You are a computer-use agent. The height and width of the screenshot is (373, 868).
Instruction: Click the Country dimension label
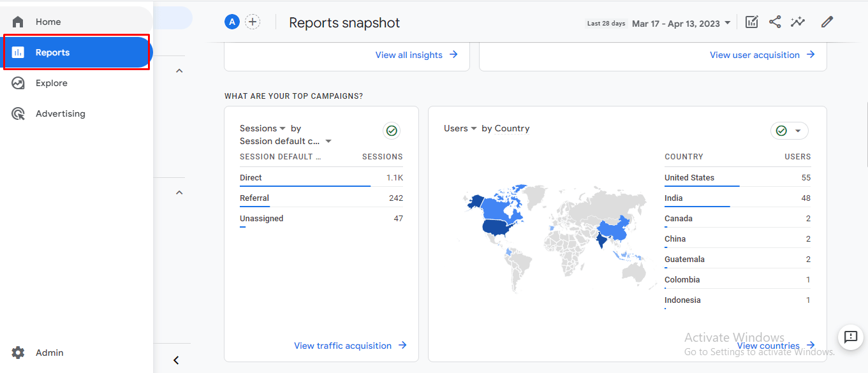pos(512,128)
